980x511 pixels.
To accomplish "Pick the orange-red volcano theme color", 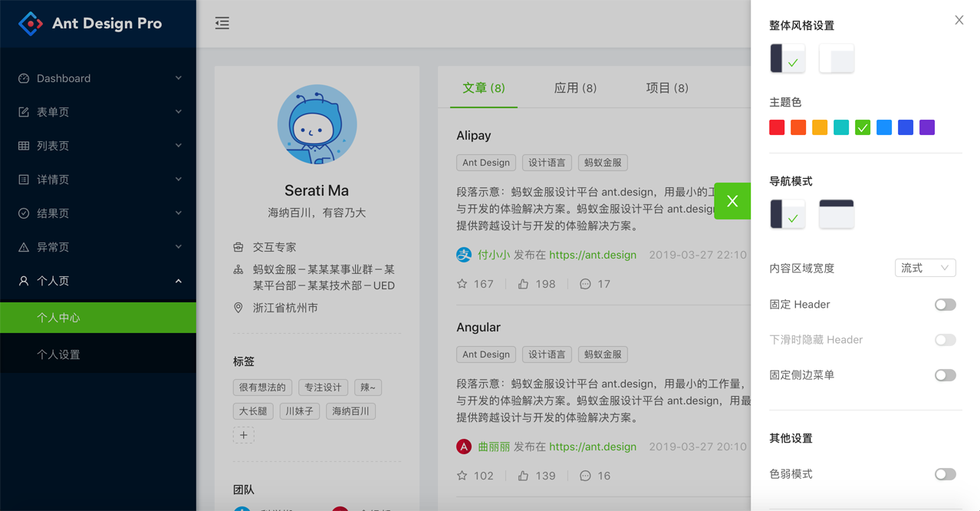I will (798, 127).
